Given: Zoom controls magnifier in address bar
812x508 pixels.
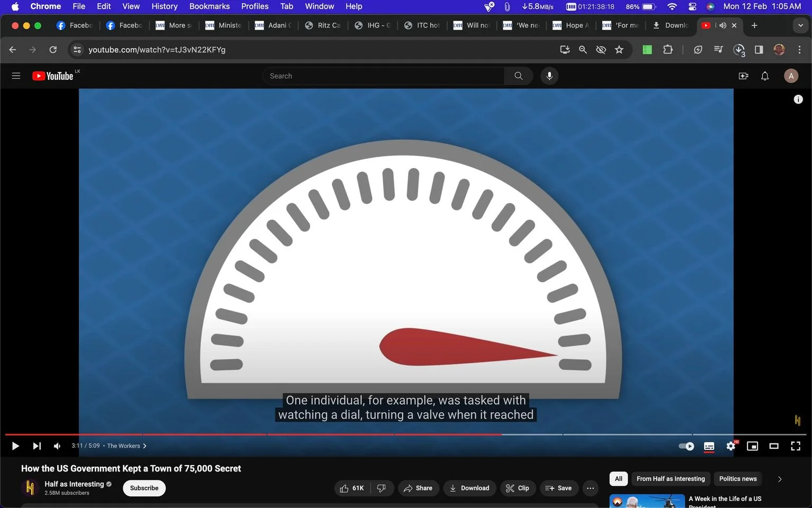Looking at the screenshot, I should 583,49.
